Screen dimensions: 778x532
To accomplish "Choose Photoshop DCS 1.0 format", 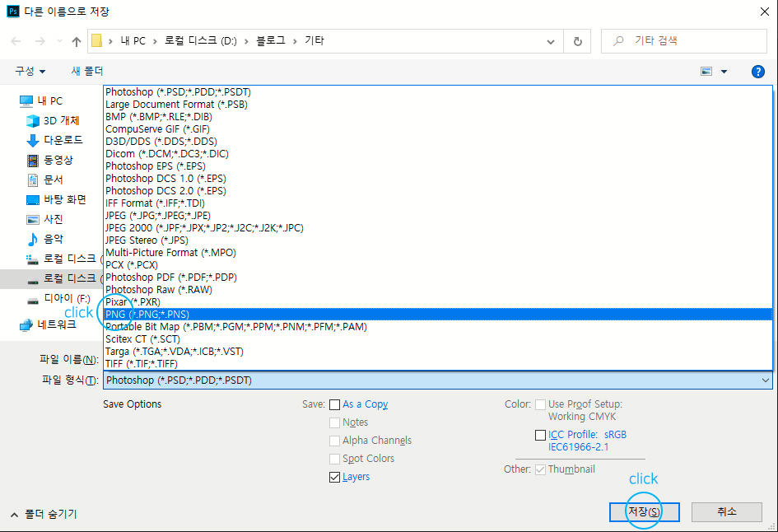I will 438,178.
